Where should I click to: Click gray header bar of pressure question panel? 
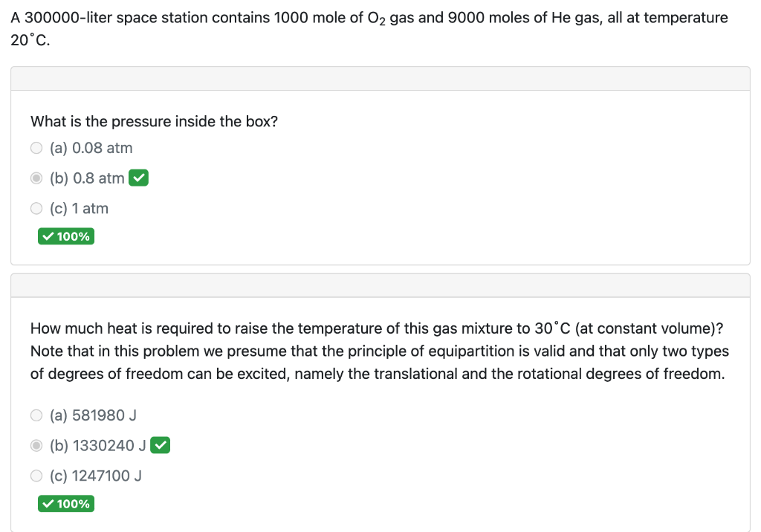pos(380,79)
